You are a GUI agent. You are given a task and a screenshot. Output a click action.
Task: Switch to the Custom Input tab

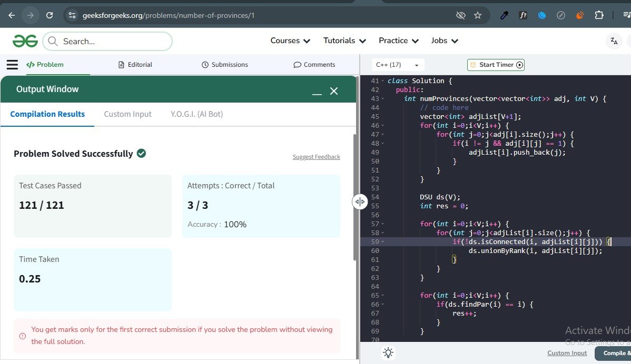click(127, 114)
